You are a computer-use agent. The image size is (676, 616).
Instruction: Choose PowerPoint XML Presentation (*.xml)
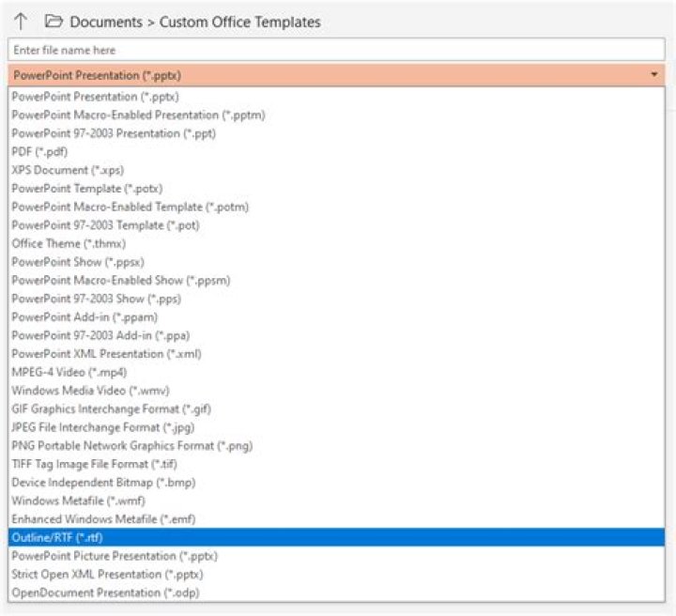tap(336, 354)
